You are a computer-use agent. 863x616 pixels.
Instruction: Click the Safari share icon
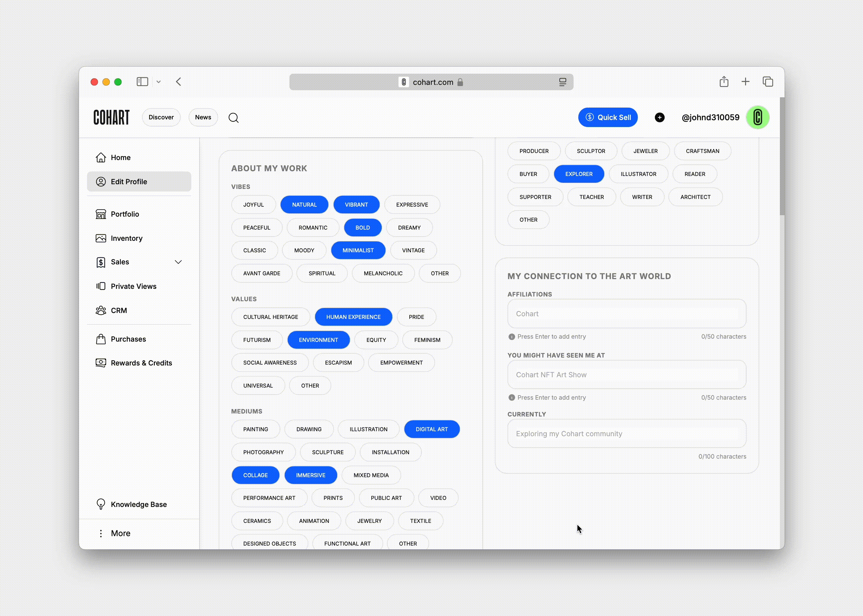[724, 81]
